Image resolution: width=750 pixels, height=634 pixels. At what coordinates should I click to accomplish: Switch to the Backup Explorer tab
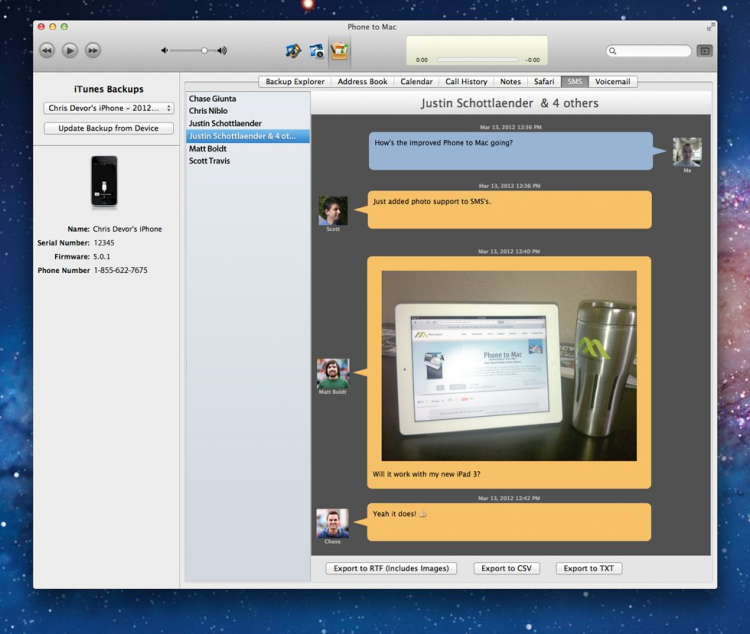coord(294,82)
